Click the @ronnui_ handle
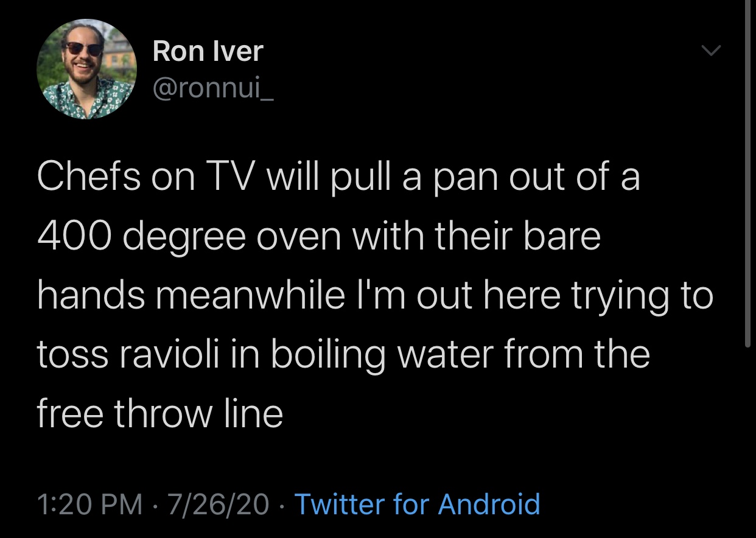The width and height of the screenshot is (756, 538). click(x=213, y=90)
